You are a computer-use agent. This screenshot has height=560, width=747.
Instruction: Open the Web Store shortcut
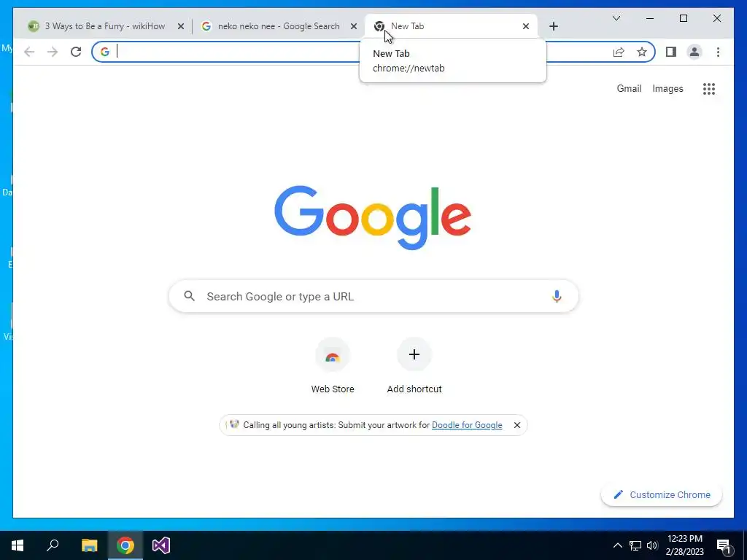click(333, 366)
